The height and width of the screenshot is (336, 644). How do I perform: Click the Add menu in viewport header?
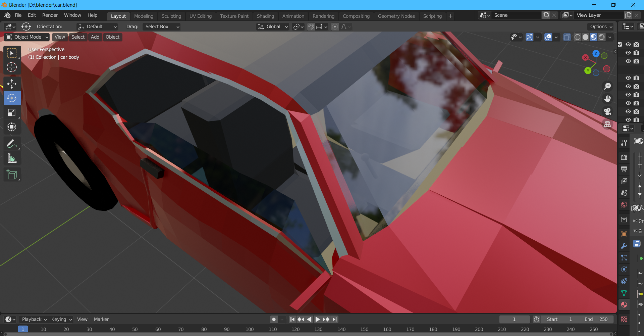[x=95, y=37]
